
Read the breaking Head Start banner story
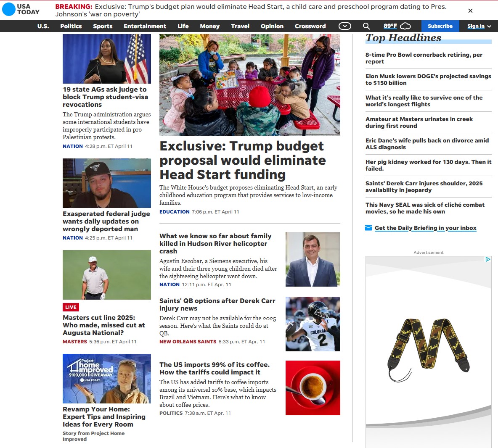[x=251, y=11]
